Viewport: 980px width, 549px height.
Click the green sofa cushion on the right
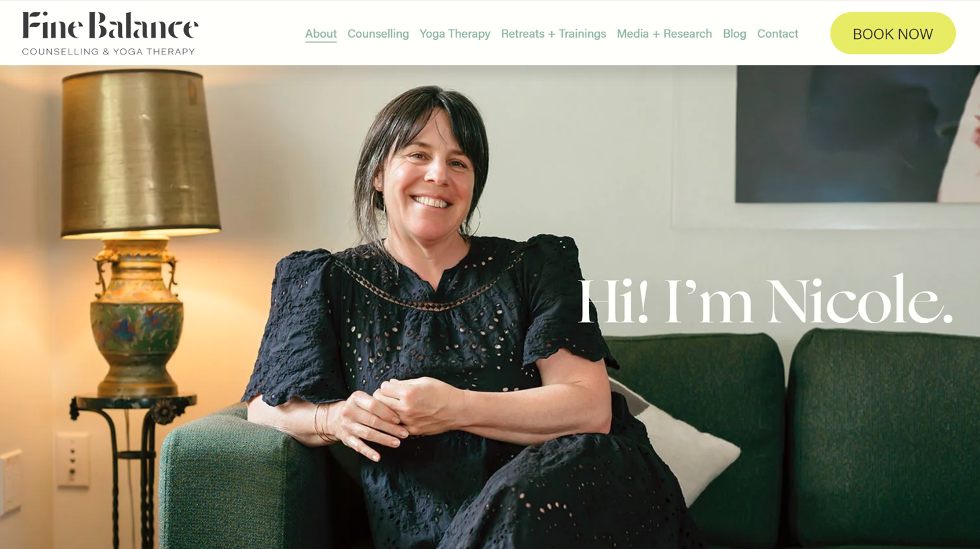tap(883, 437)
